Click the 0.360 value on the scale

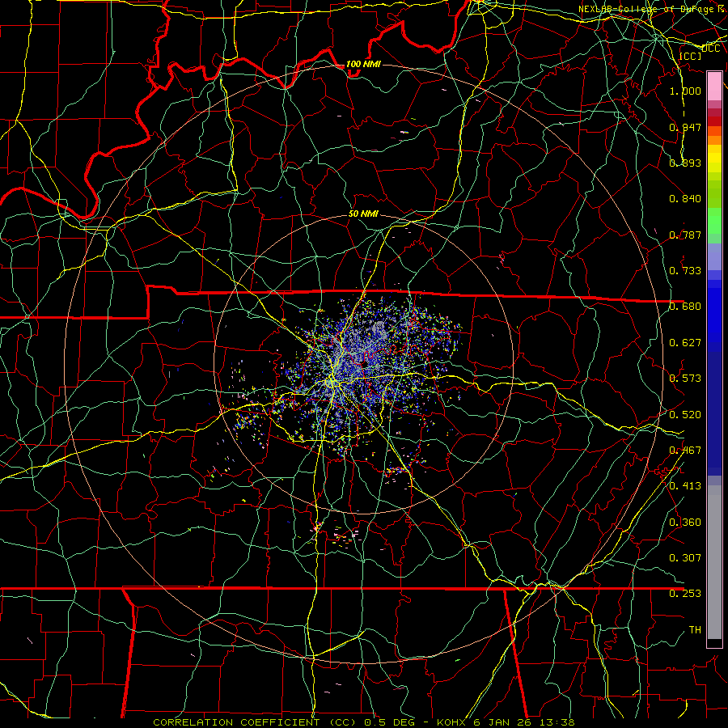click(685, 522)
